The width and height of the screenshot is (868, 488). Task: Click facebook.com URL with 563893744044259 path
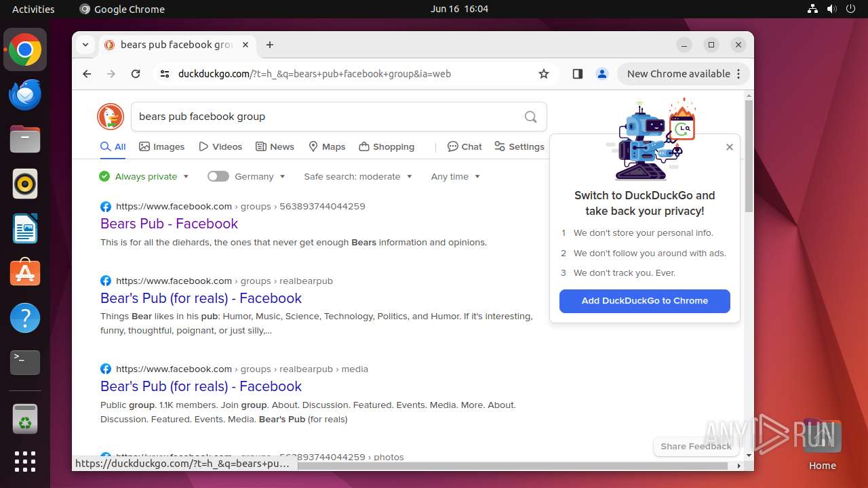click(240, 206)
